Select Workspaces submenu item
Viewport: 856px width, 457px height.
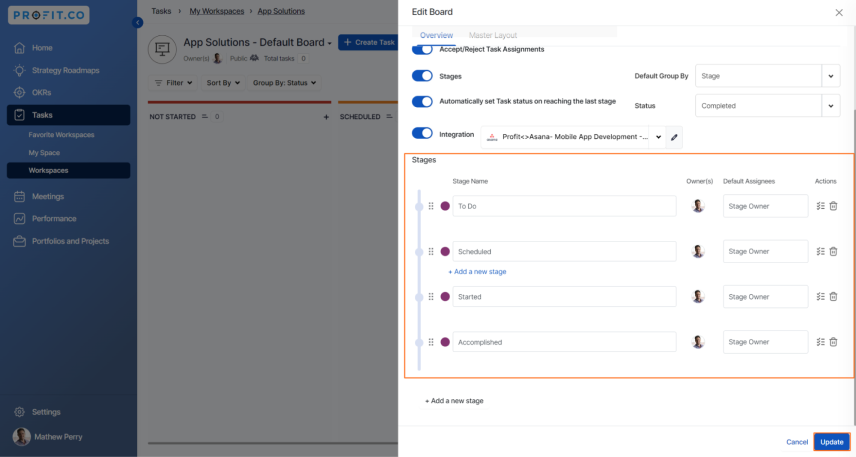[68, 170]
